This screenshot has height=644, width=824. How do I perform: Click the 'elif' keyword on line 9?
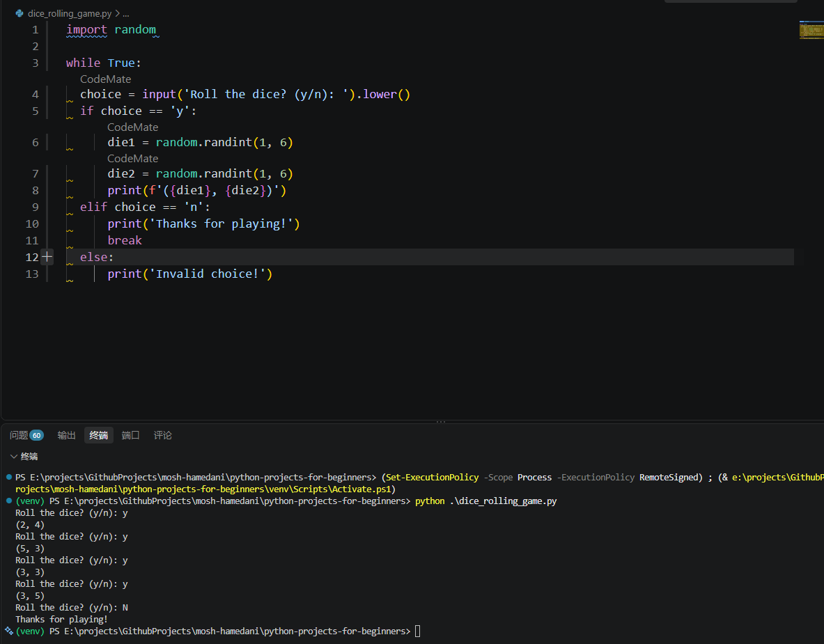[x=93, y=207]
